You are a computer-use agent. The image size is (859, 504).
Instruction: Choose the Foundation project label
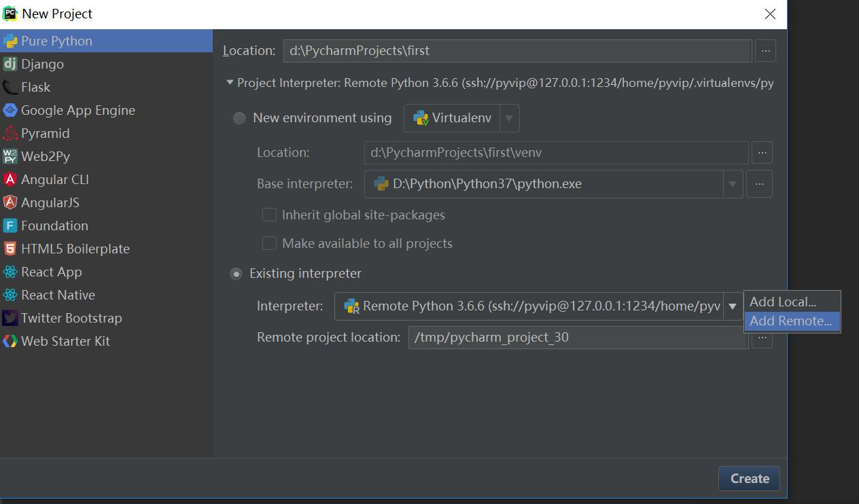[54, 226]
